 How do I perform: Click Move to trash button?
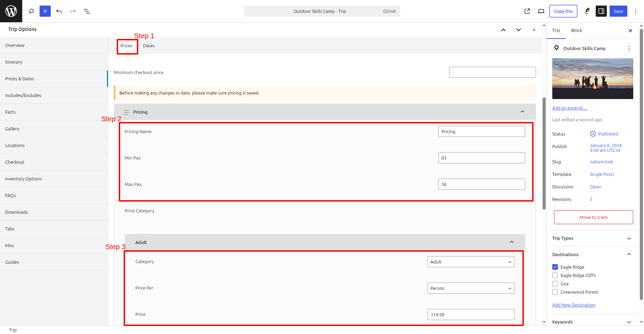pos(594,217)
